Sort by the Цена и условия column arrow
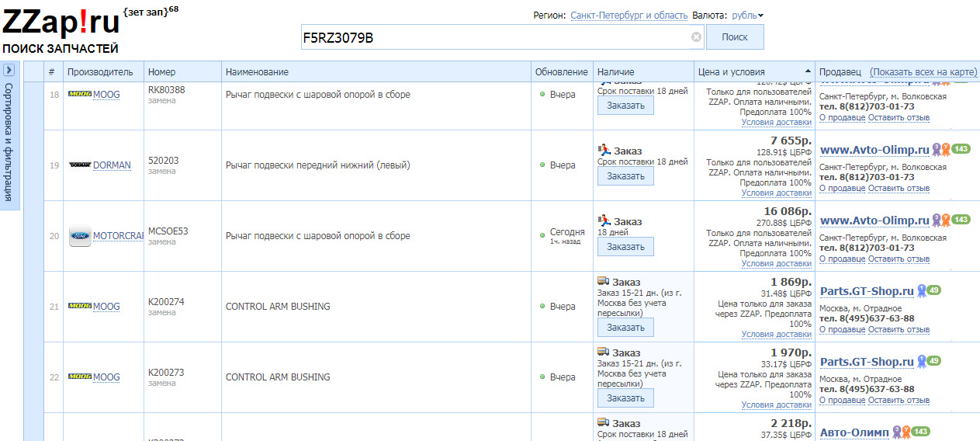The width and height of the screenshot is (980, 441). click(x=809, y=71)
